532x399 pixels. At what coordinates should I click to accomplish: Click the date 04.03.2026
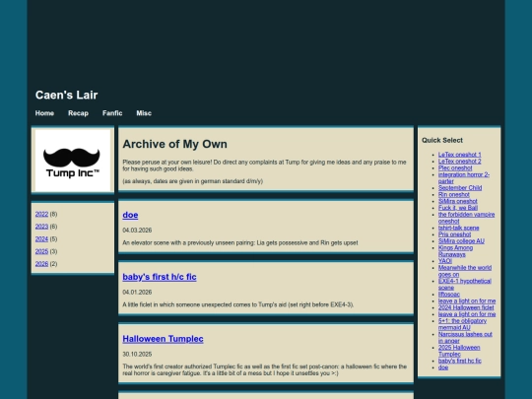(x=137, y=231)
